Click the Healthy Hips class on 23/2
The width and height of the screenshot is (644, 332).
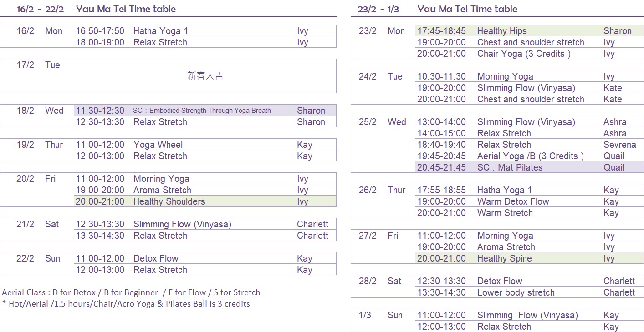[501, 31]
